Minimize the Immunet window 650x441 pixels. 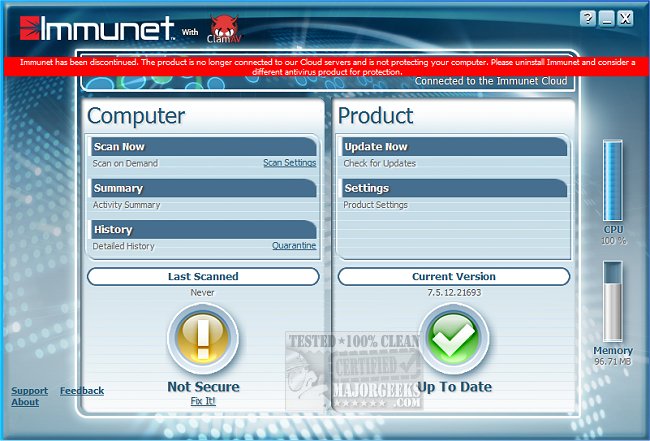pos(606,18)
